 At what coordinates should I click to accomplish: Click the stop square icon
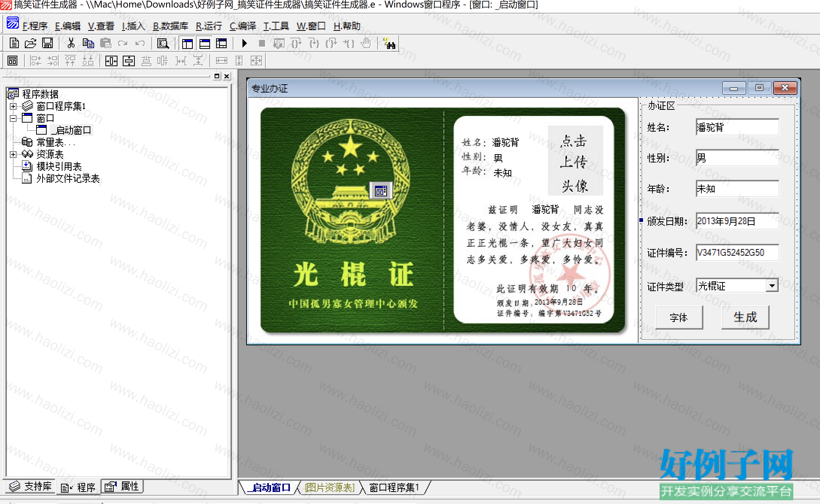click(262, 44)
